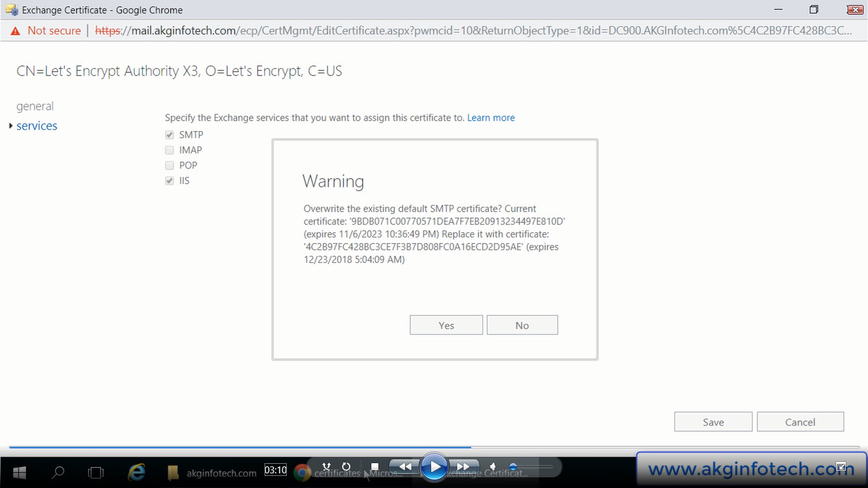Click the certificate subject heading CN=Let's Encrypt Authority X3
Viewport: 868px width, 488px height.
coord(179,71)
